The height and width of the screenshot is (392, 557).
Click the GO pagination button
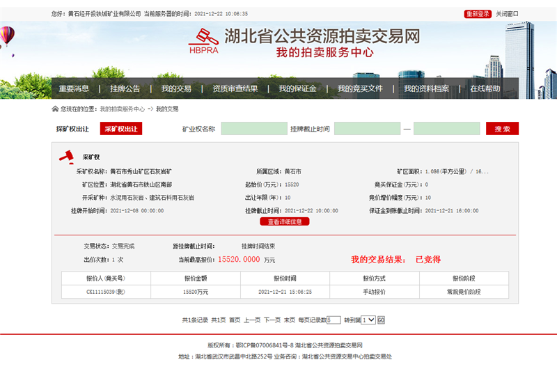381,320
